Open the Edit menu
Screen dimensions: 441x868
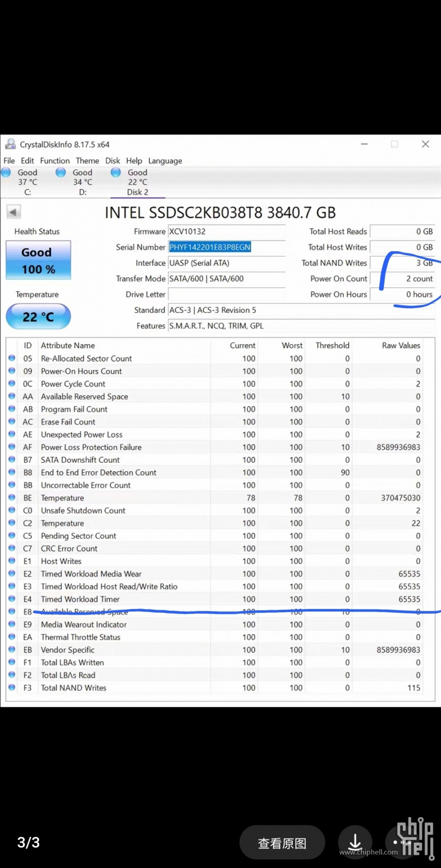[x=27, y=161]
